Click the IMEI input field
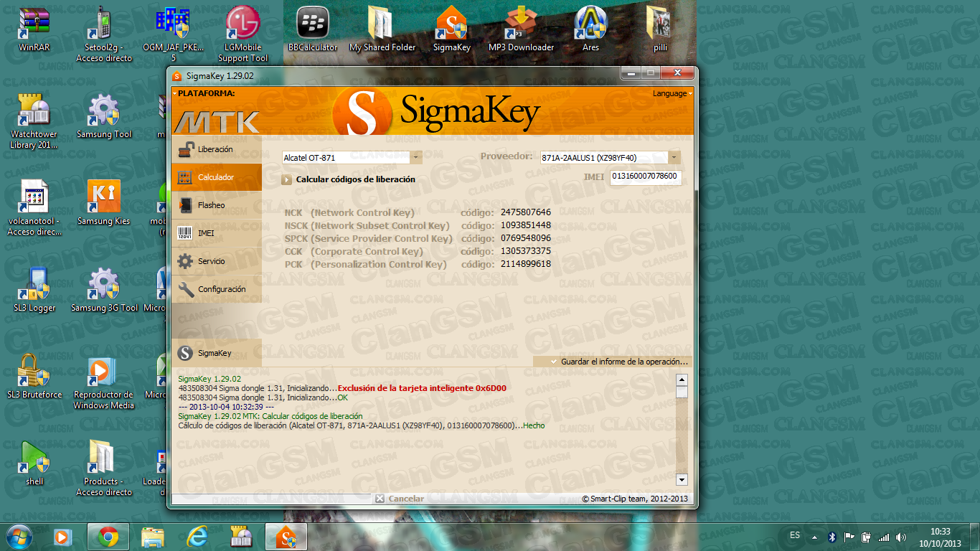980x551 pixels. tap(645, 176)
